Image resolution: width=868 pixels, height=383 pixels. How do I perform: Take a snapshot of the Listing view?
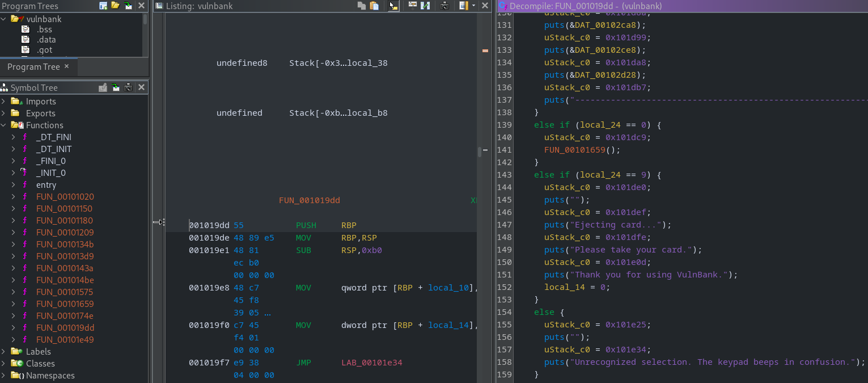445,6
